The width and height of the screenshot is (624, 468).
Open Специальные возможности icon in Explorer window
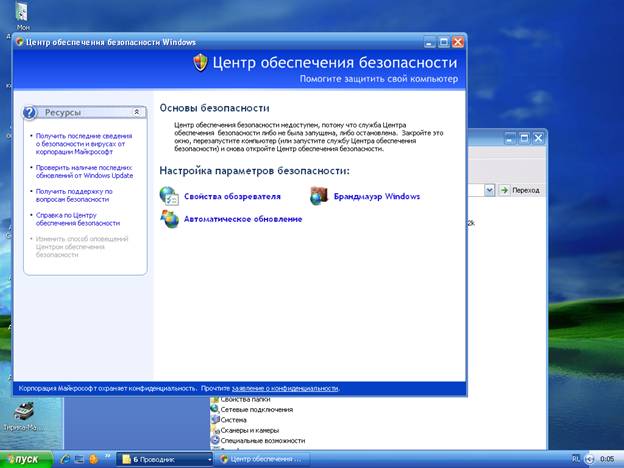click(215, 440)
